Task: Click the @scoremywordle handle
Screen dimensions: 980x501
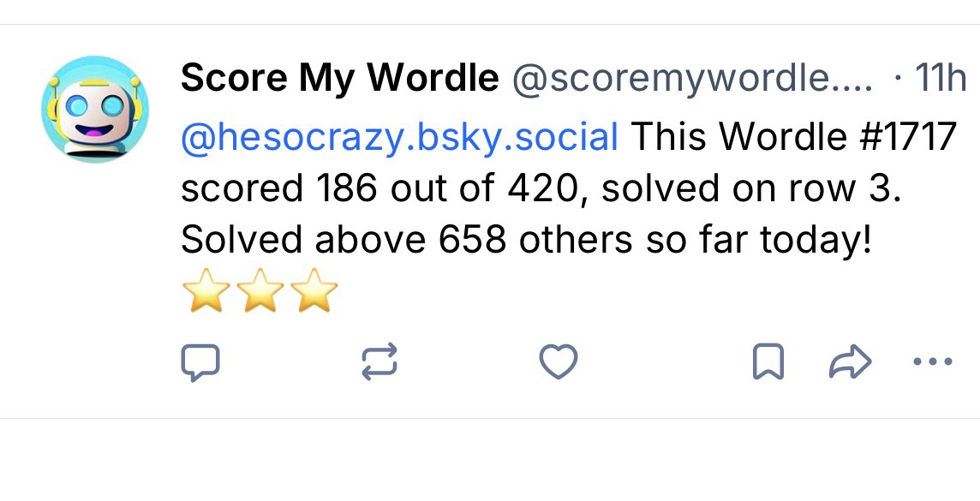Action: click(692, 80)
